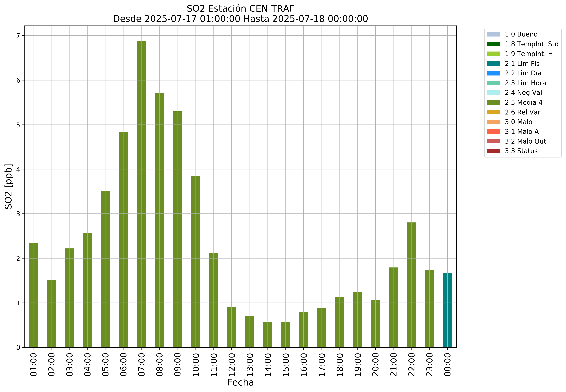Click the 3.3 Status legend swatch
The width and height of the screenshot is (566, 392).
coord(493,151)
